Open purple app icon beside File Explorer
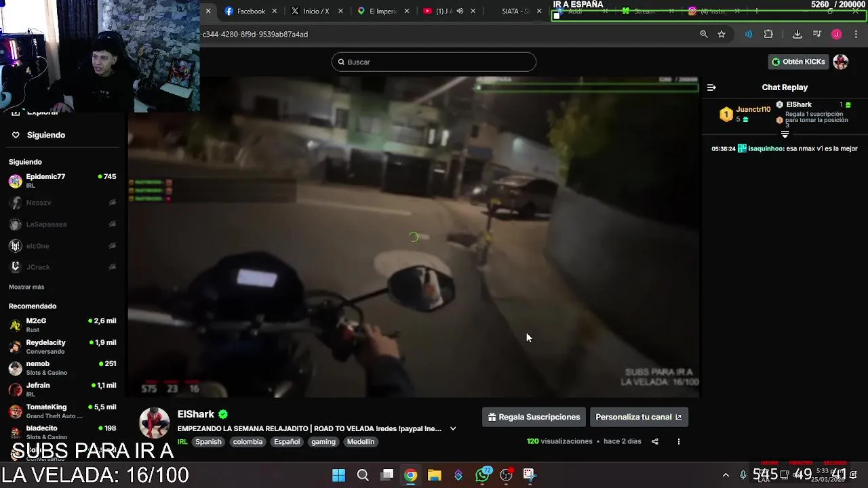 (458, 475)
